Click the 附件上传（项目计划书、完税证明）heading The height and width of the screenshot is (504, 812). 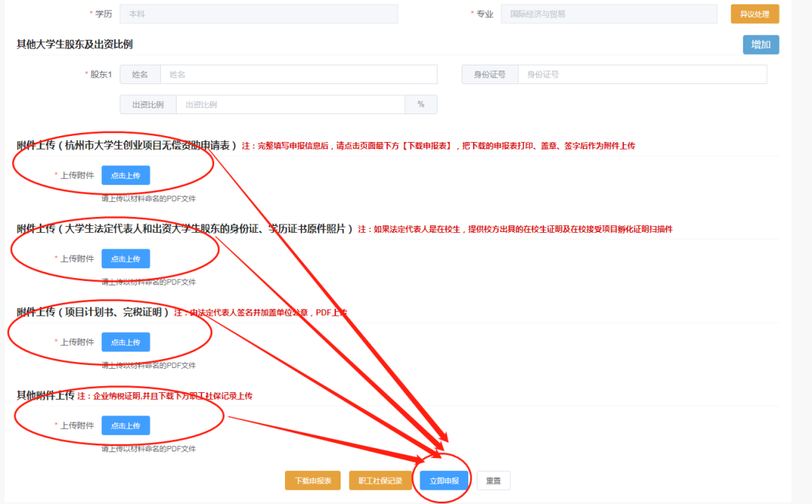[x=92, y=312]
